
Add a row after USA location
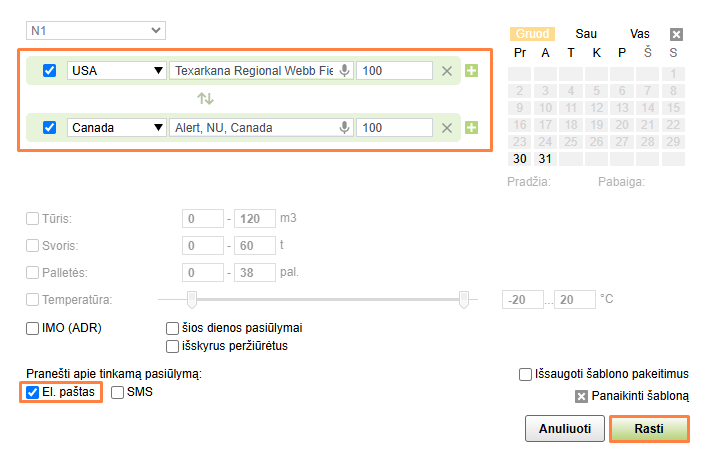coord(472,71)
